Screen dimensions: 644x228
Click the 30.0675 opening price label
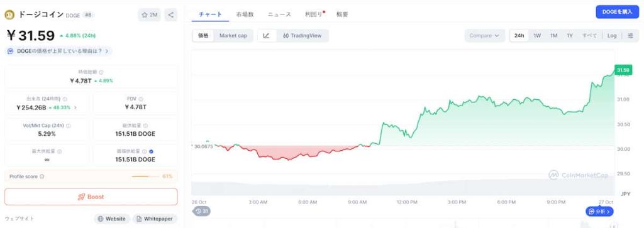(203, 146)
